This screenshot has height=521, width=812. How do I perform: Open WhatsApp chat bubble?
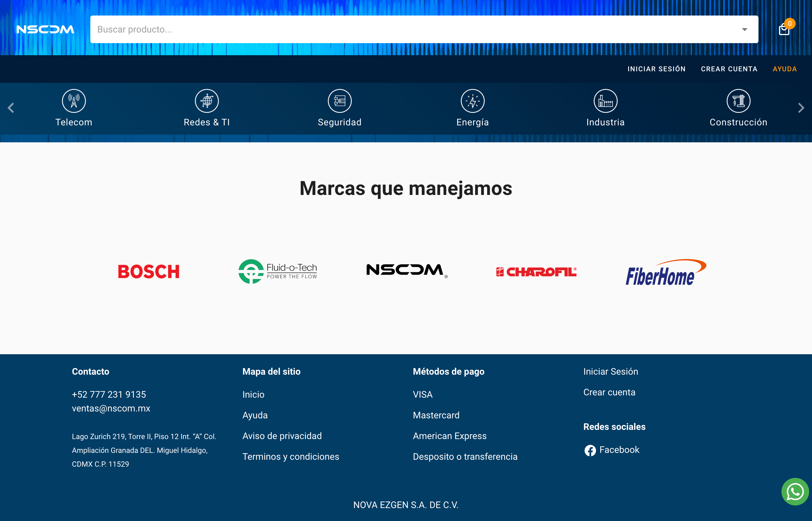click(x=795, y=492)
